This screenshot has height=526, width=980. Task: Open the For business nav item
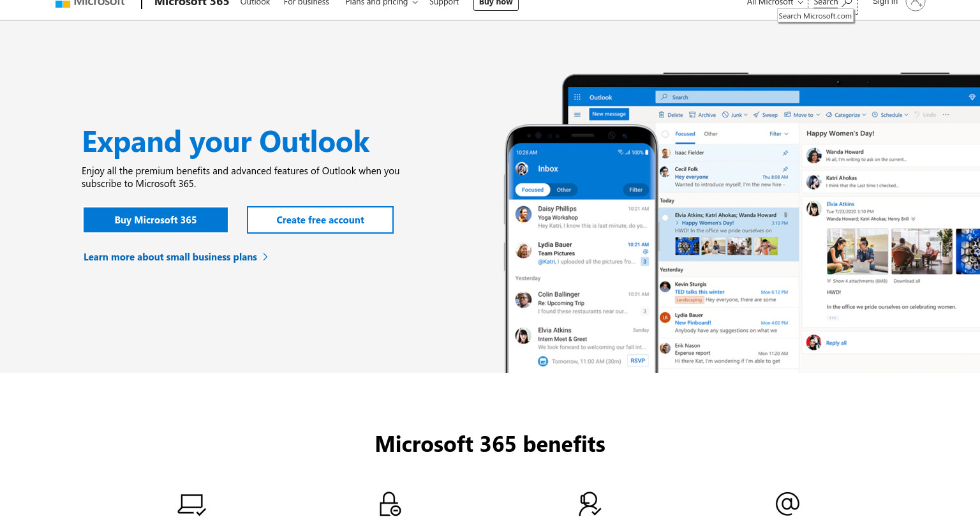click(x=306, y=3)
